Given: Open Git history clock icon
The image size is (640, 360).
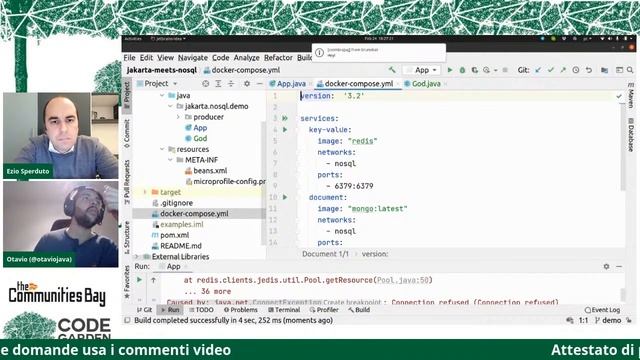Looking at the screenshot, I should (x=576, y=70).
